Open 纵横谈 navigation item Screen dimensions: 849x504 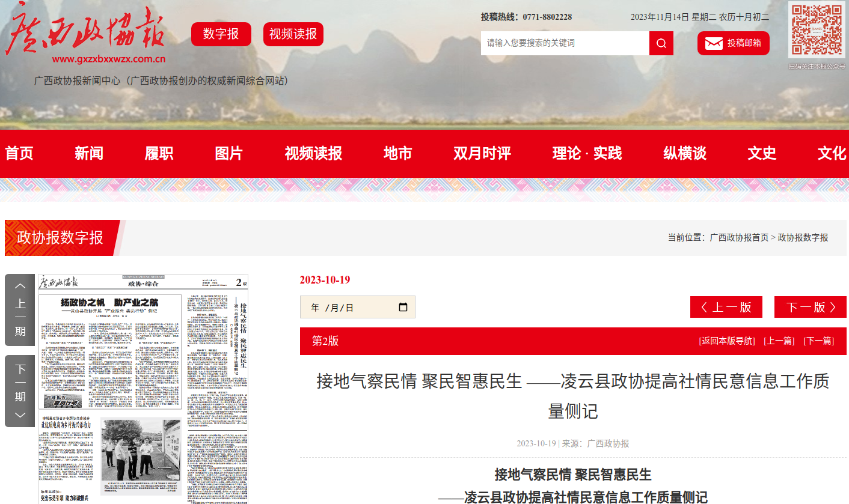pos(685,153)
